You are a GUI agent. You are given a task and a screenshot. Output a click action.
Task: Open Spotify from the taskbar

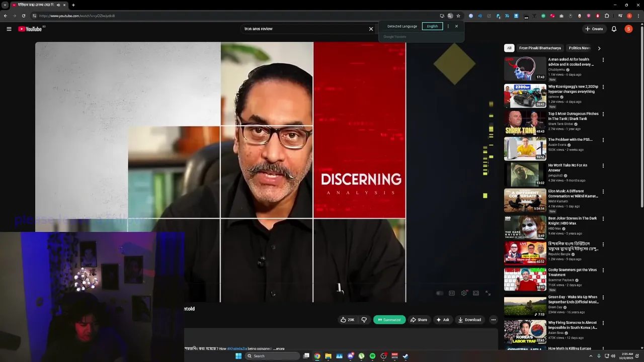373,356
